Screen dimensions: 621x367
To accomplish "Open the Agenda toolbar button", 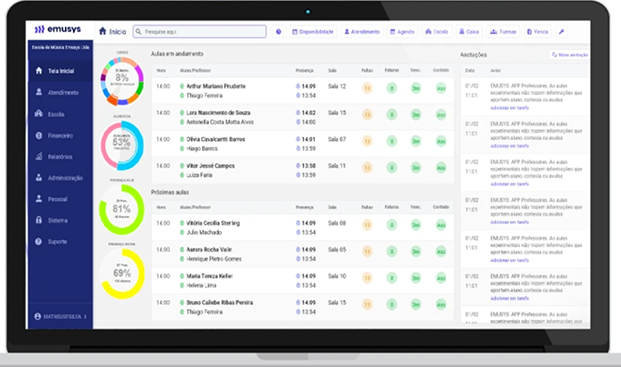I will point(402,32).
